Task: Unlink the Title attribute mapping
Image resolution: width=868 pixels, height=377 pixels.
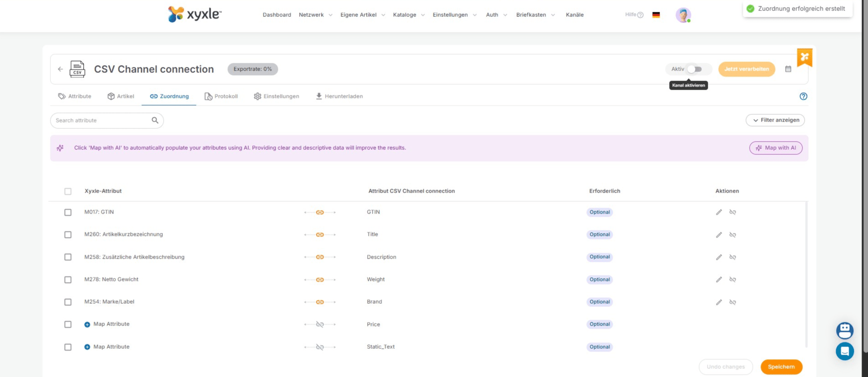Action: tap(732, 235)
